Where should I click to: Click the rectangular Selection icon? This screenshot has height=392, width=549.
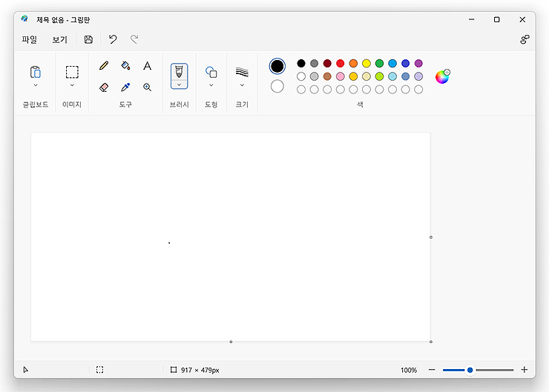click(x=72, y=72)
